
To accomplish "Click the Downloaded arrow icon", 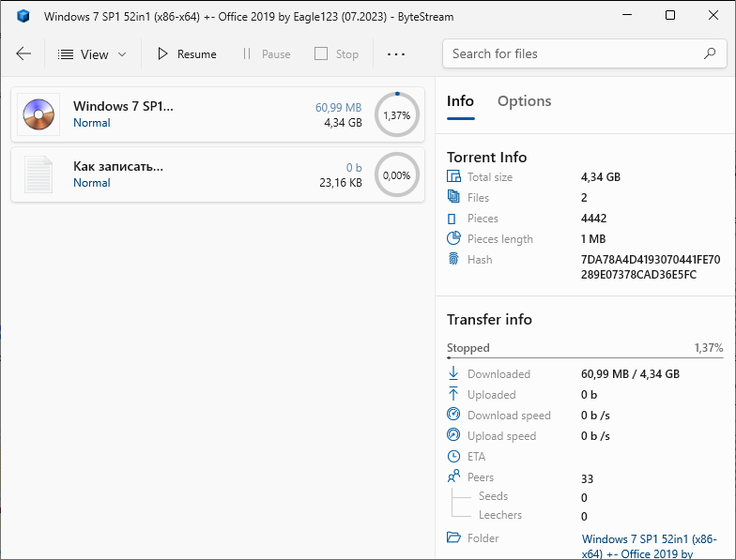I will click(453, 373).
